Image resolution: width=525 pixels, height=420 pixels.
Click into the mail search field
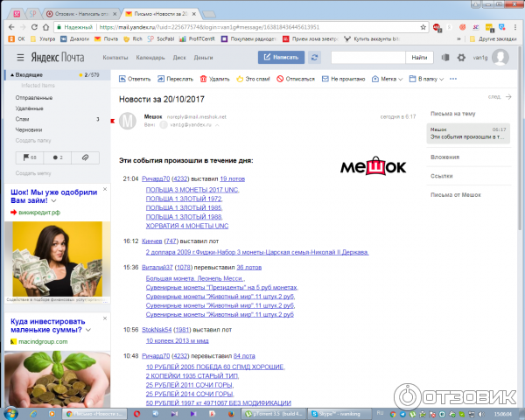tap(367, 58)
